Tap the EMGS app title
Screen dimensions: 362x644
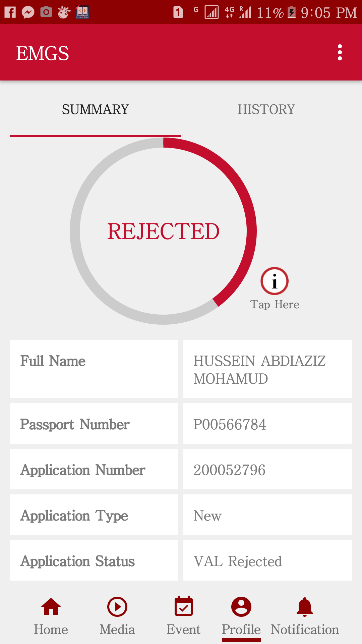(43, 53)
